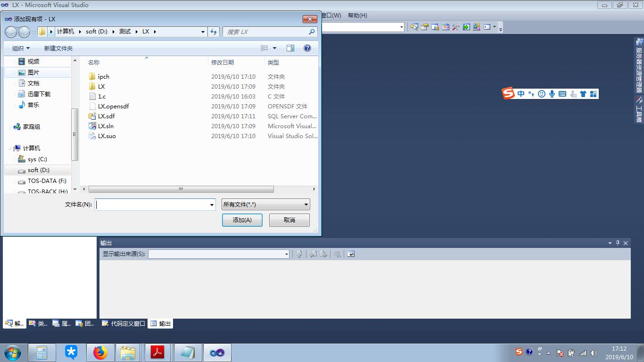Image resolution: width=644 pixels, height=362 pixels.
Task: Click the Object Browser toolbar icon
Action: click(446, 27)
